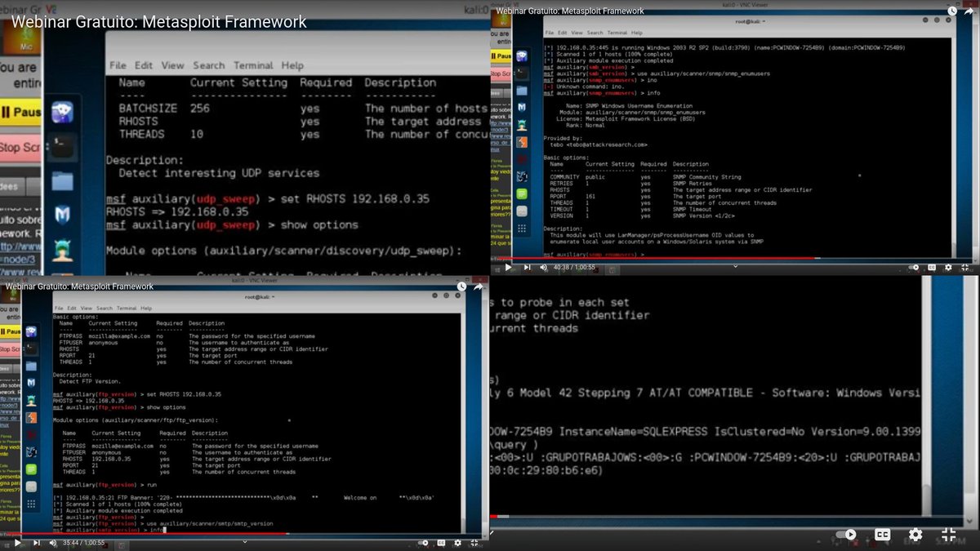Exit fullscreen in bottom-right video
The height and width of the screenshot is (551, 980).
point(948,535)
